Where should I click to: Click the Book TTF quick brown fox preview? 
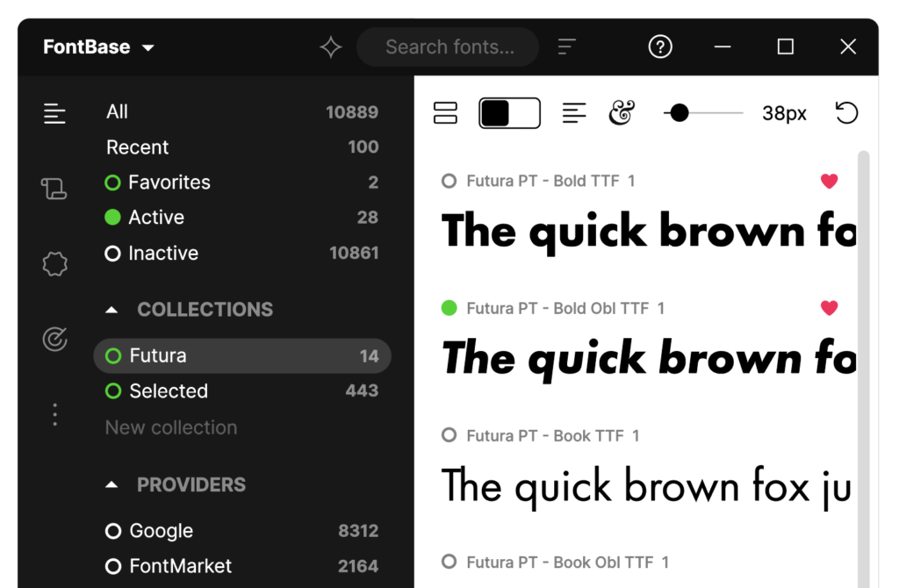pos(646,486)
